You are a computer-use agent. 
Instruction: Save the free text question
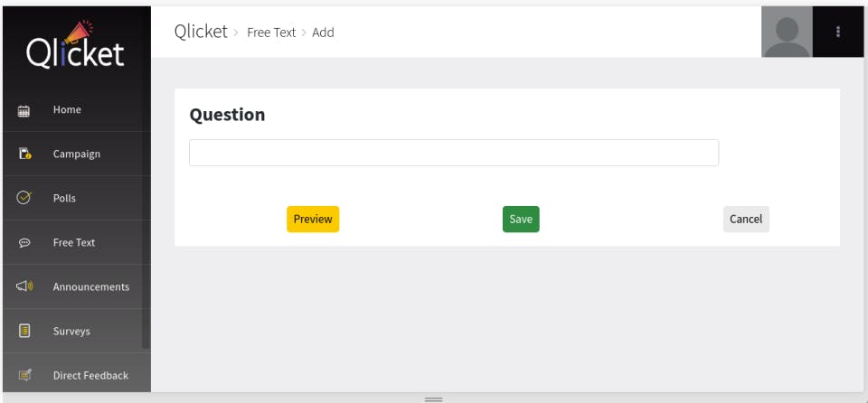(x=521, y=220)
